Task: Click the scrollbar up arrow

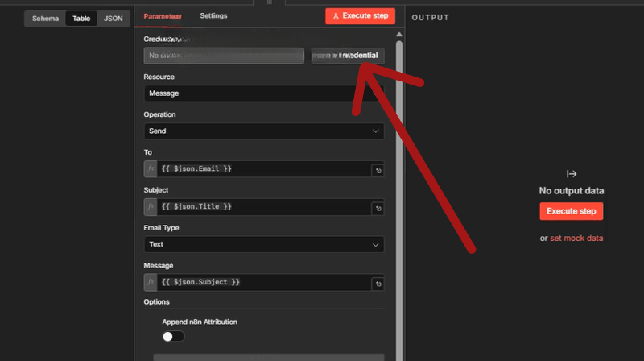Action: [398, 35]
